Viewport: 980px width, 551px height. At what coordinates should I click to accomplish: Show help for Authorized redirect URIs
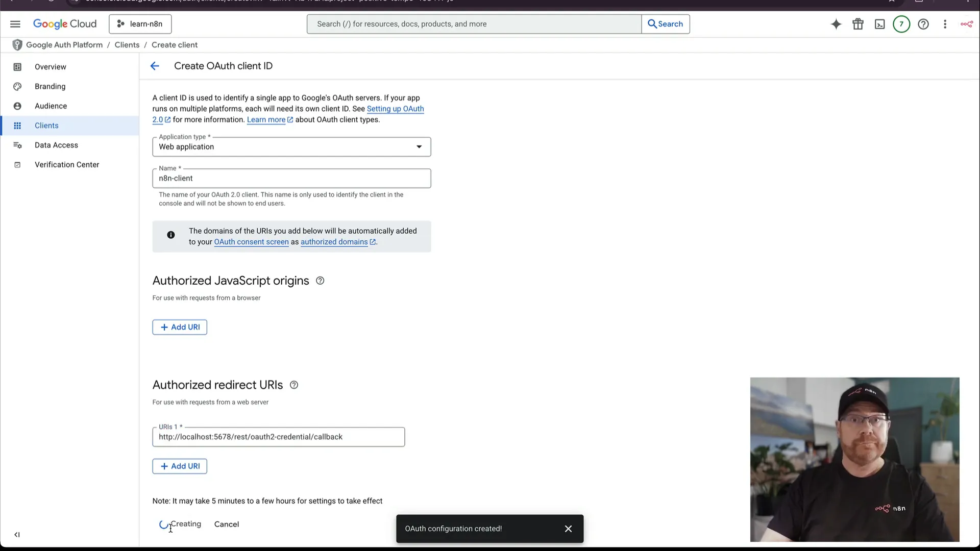[294, 385]
